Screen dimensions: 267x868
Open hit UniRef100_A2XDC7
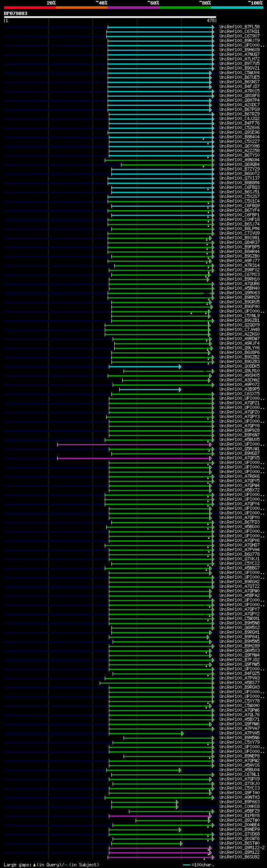point(239,105)
